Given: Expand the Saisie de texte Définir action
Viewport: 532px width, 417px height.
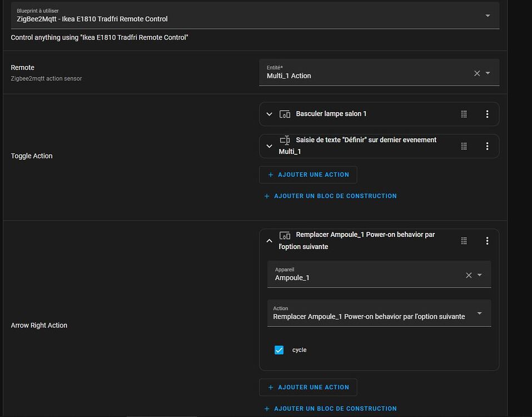Looking at the screenshot, I should pos(270,146).
